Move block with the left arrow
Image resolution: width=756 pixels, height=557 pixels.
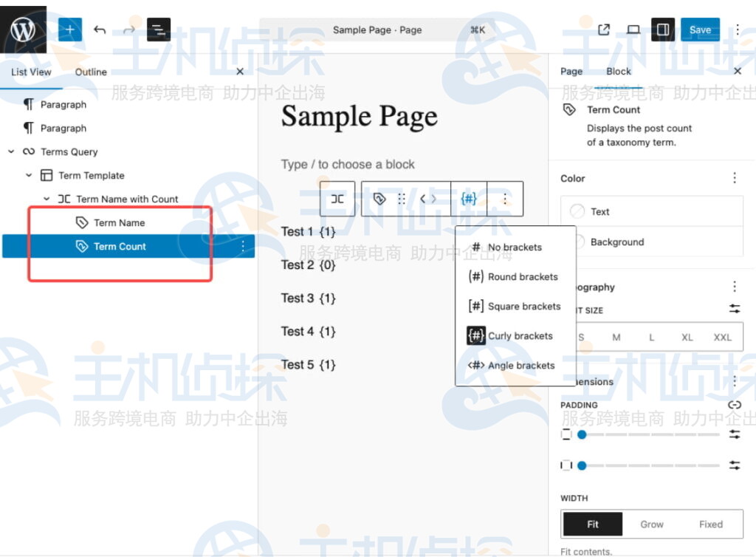coord(422,199)
